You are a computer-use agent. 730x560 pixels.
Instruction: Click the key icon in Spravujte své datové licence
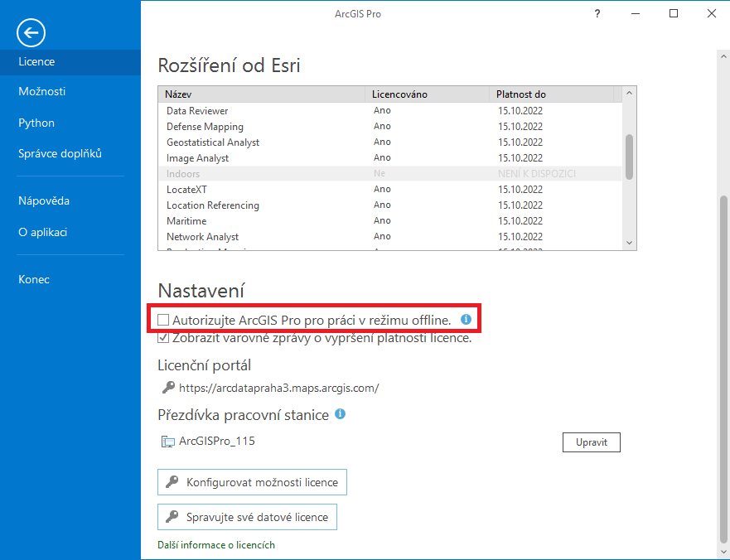(172, 516)
